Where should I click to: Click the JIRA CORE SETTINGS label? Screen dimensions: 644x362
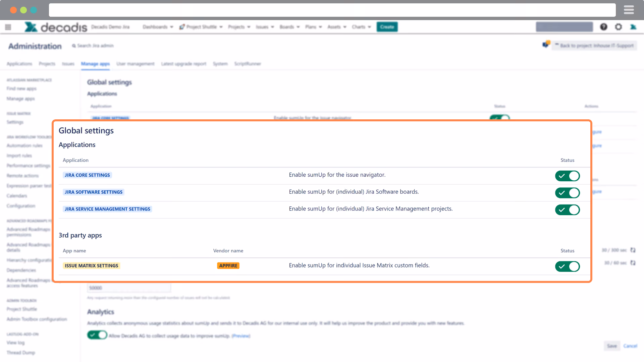(x=87, y=175)
